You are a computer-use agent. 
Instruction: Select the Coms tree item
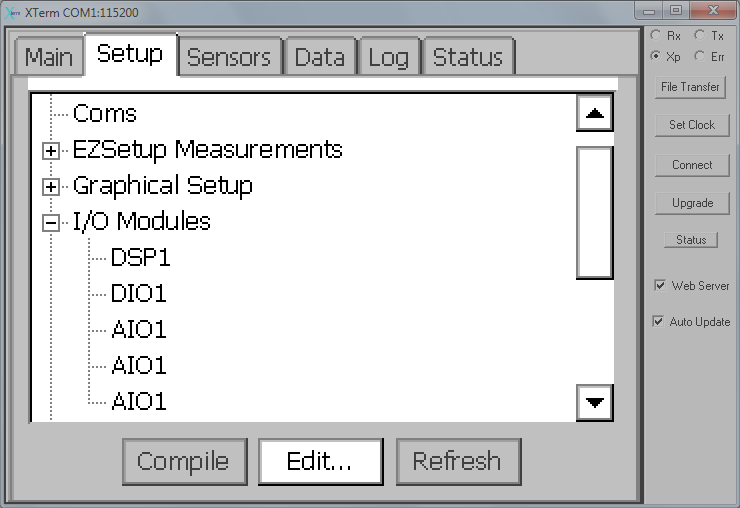pyautogui.click(x=105, y=114)
